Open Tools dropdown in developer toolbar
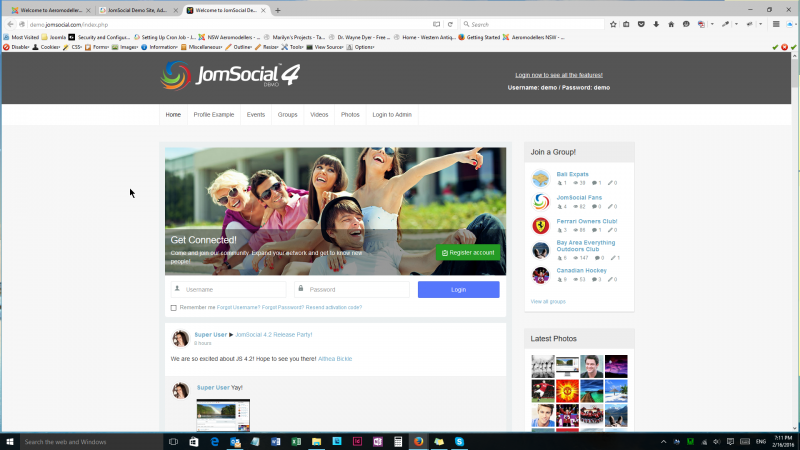 point(293,47)
